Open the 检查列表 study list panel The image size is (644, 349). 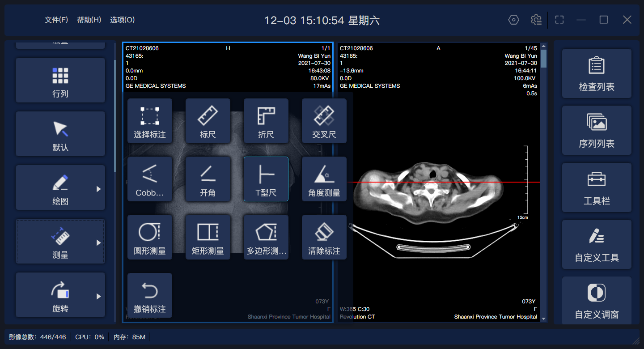597,73
